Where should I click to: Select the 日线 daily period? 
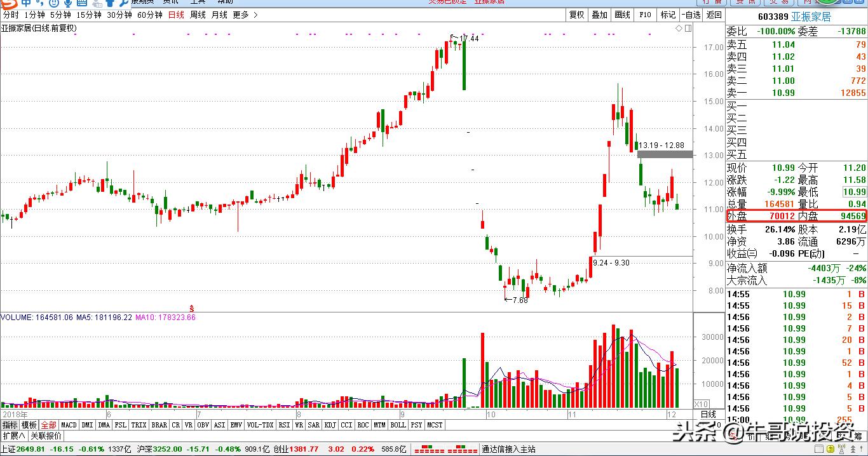(176, 15)
